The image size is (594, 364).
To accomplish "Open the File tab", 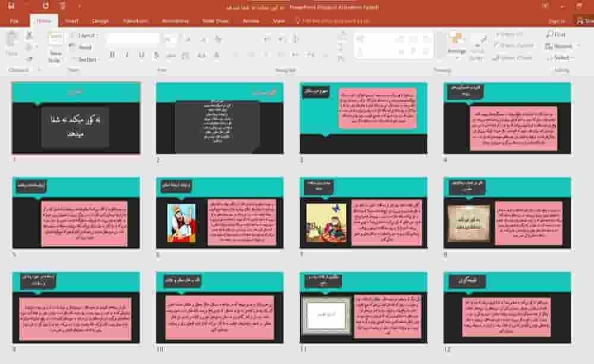I will (14, 21).
